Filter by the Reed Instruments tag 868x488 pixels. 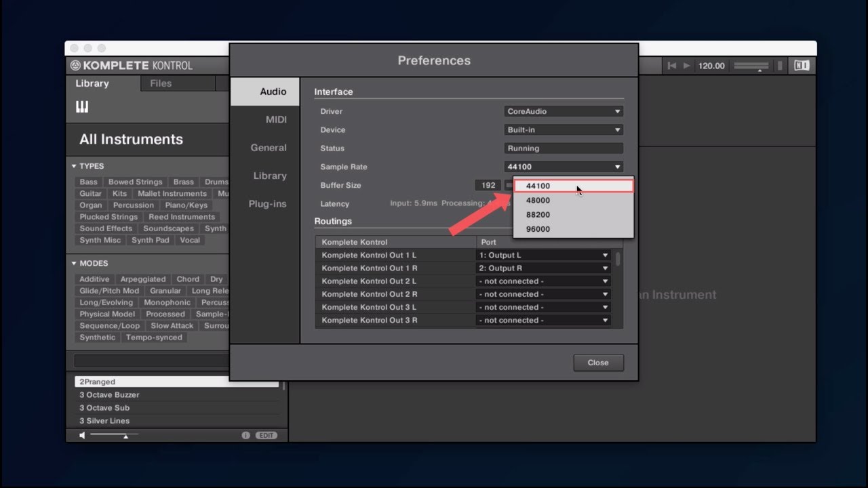182,217
